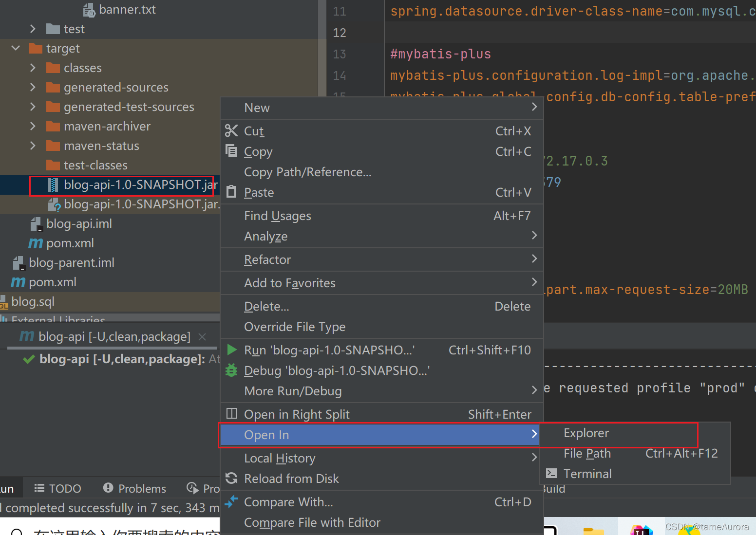Close the blog-api run tab
The height and width of the screenshot is (535, 756).
coord(203,336)
